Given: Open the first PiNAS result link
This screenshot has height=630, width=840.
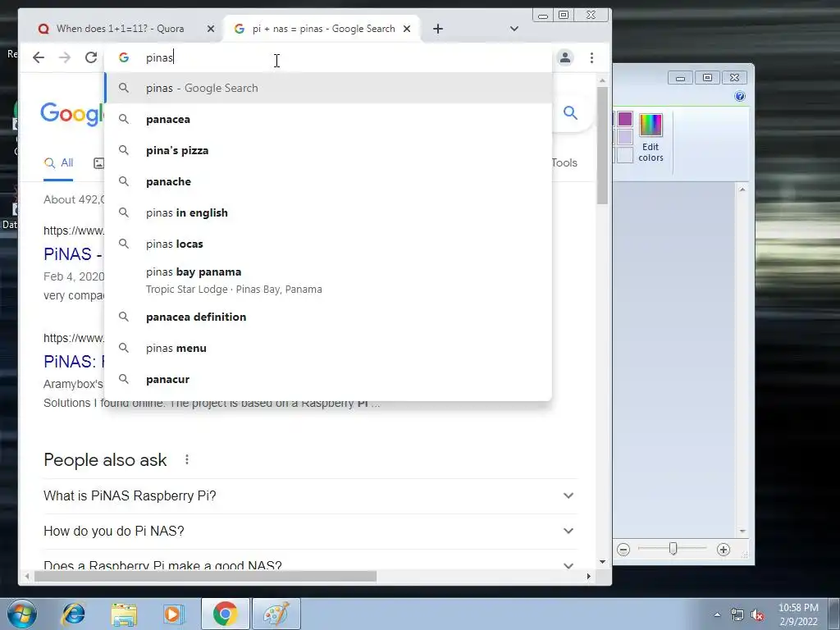Looking at the screenshot, I should coord(73,254).
